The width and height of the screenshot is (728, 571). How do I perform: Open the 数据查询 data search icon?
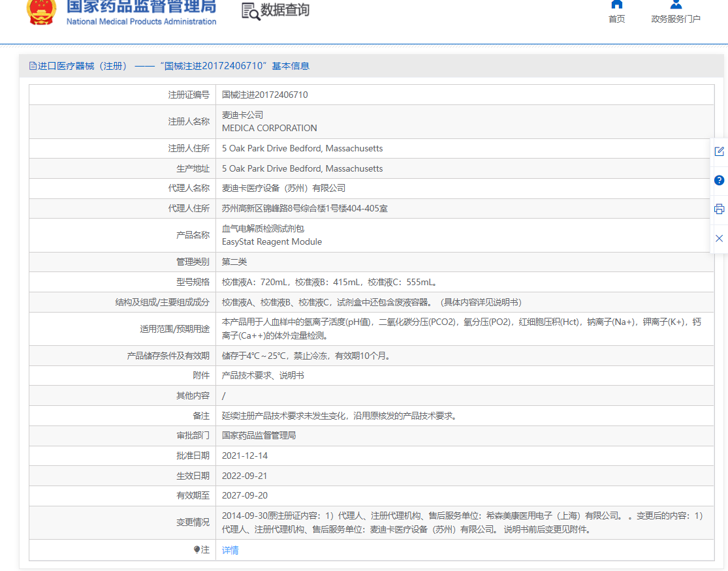click(x=251, y=11)
